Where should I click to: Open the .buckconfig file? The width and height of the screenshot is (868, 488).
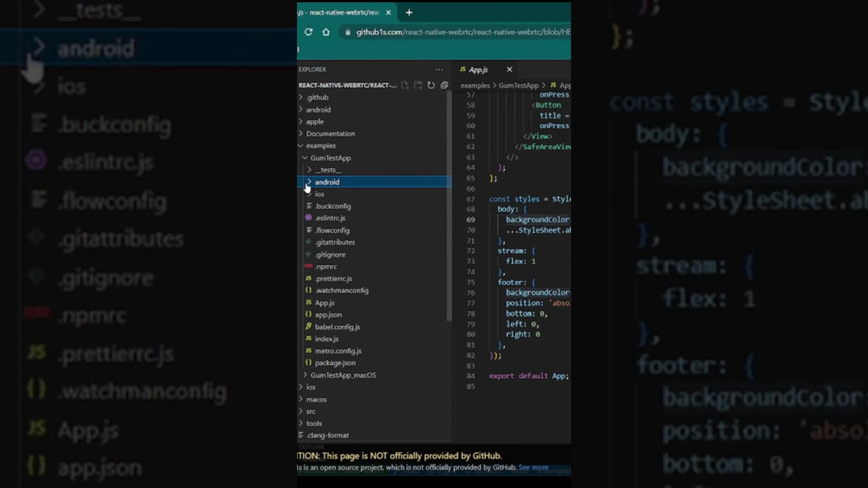374,206
